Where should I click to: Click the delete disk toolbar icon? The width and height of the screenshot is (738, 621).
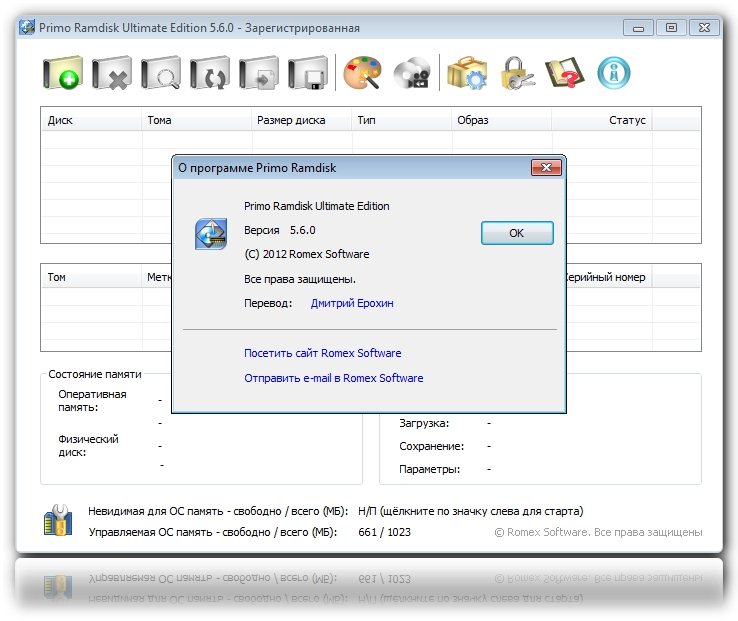(x=111, y=72)
